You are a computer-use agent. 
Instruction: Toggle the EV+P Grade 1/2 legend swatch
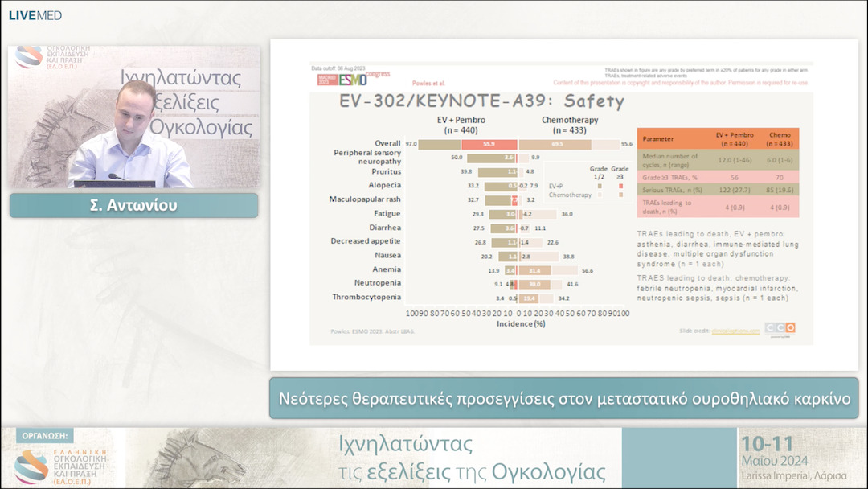coord(600,186)
